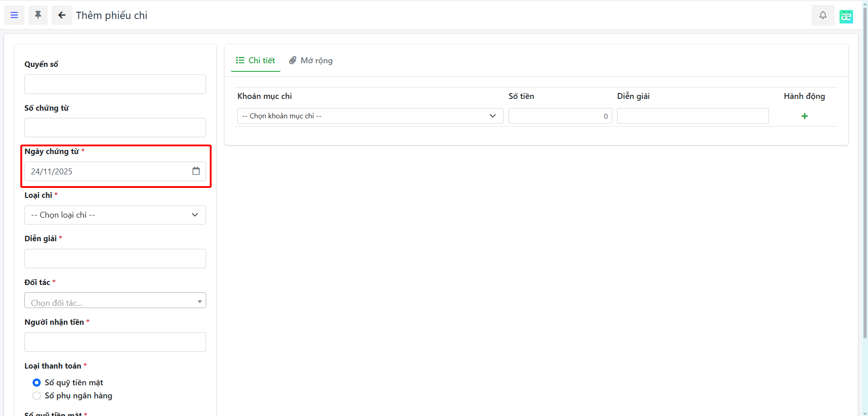Add row with green plus icon
Screen dimensions: 868x416
804,116
